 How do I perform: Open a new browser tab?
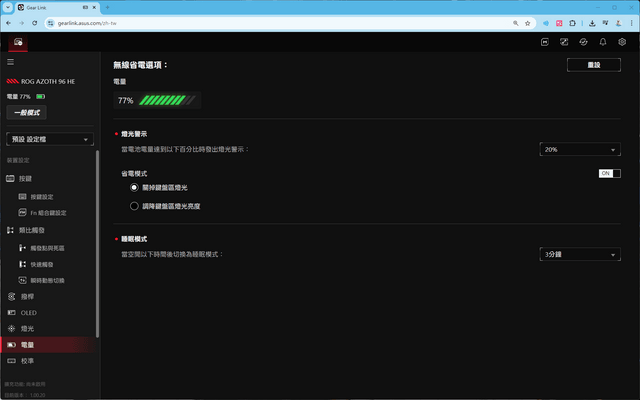[x=107, y=7]
